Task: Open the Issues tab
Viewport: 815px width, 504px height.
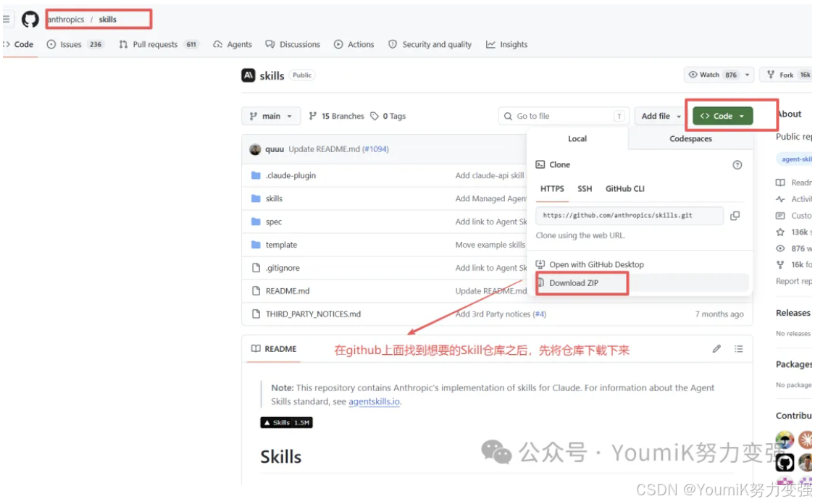Action: [75, 44]
